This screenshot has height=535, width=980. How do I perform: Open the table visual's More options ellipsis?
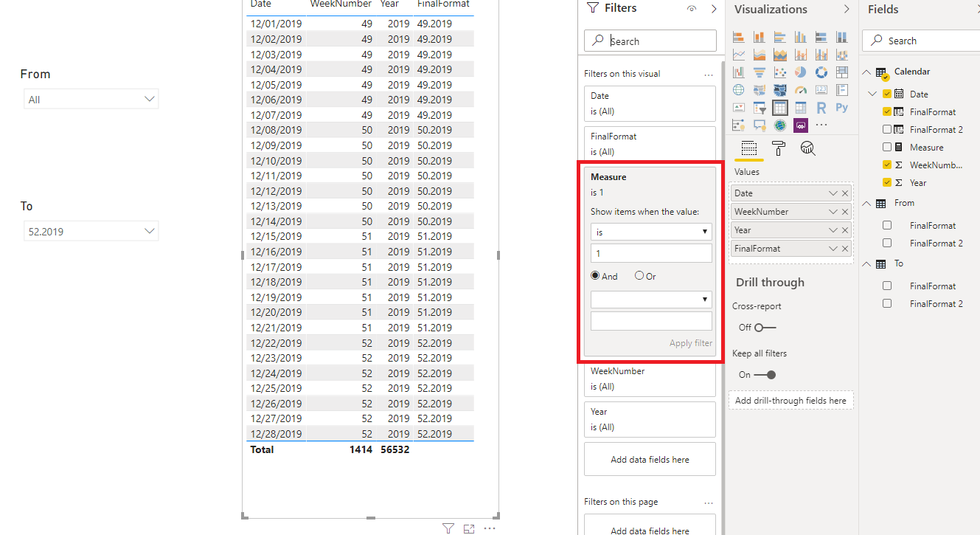[x=490, y=528]
